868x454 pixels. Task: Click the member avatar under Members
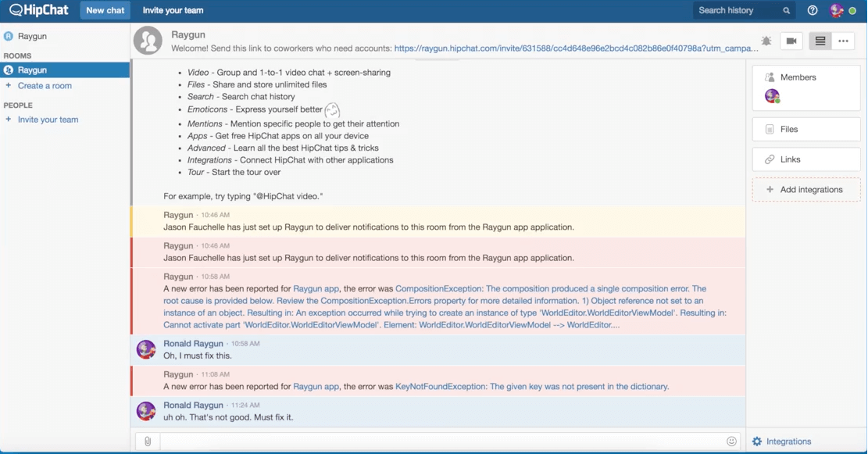[772, 96]
